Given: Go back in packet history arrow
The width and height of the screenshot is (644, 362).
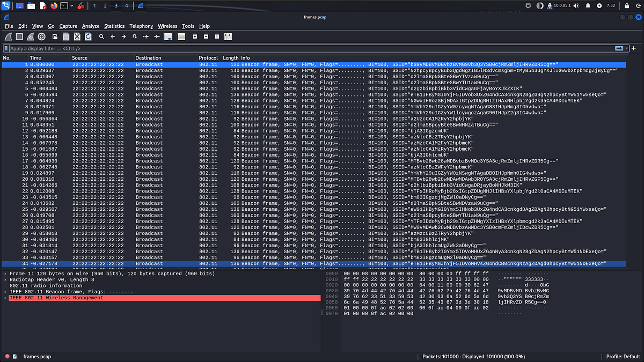Looking at the screenshot, I should coord(113,36).
